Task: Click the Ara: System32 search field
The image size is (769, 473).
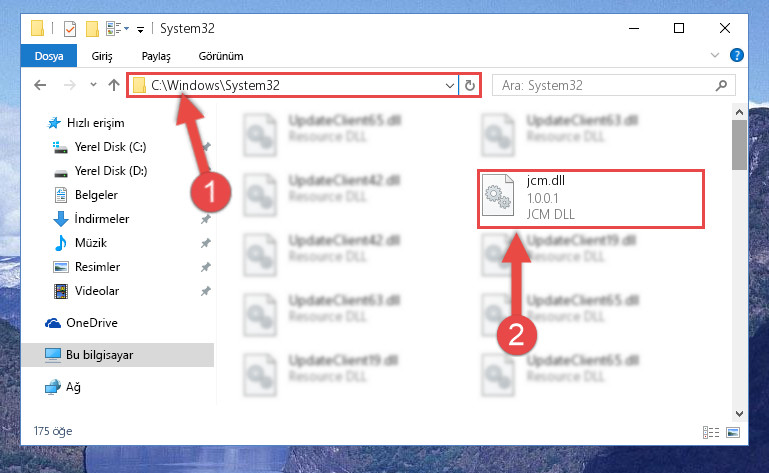Action: click(604, 85)
